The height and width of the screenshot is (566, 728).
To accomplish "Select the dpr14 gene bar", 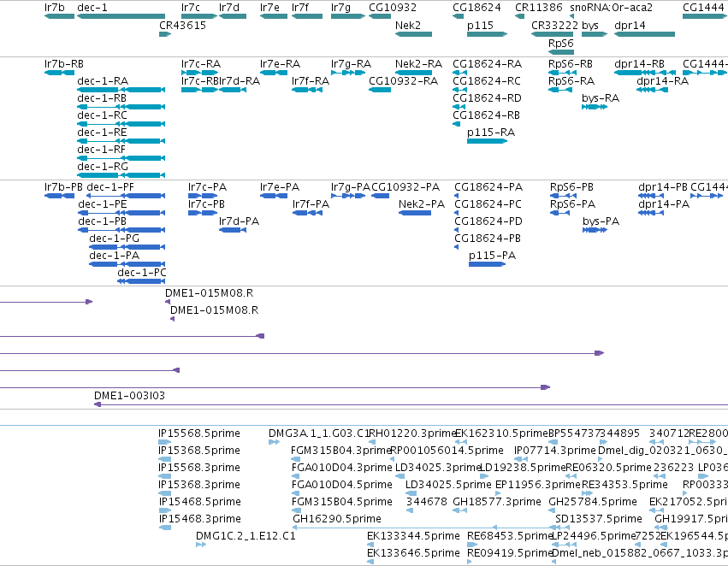I will point(644,34).
